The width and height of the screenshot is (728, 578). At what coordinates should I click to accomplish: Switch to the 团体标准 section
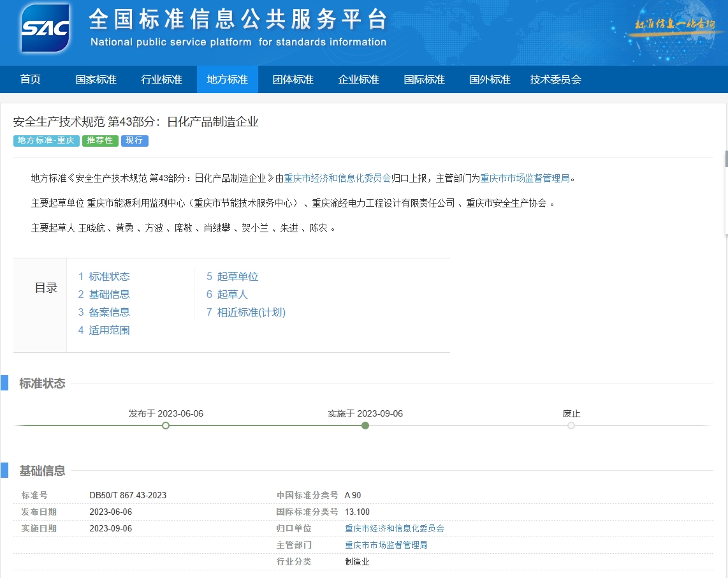[x=292, y=79]
